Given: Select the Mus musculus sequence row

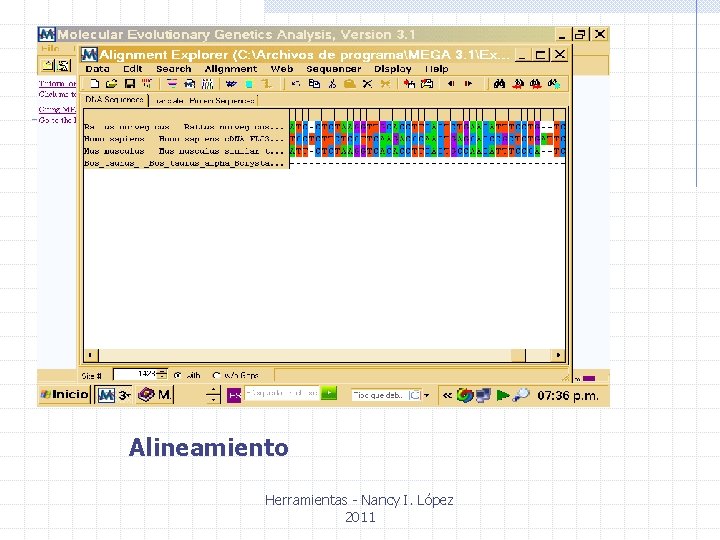Looking at the screenshot, I should click(186, 151).
